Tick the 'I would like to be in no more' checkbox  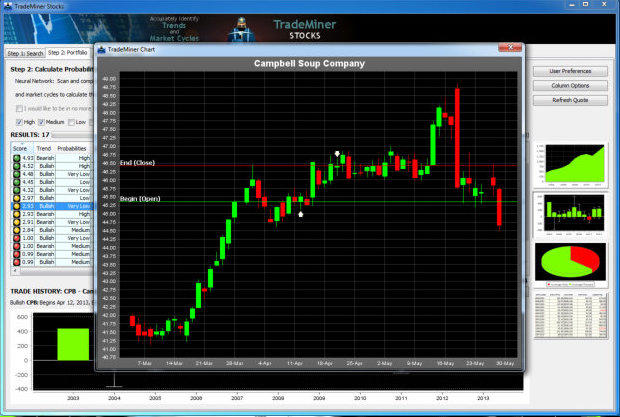19,108
